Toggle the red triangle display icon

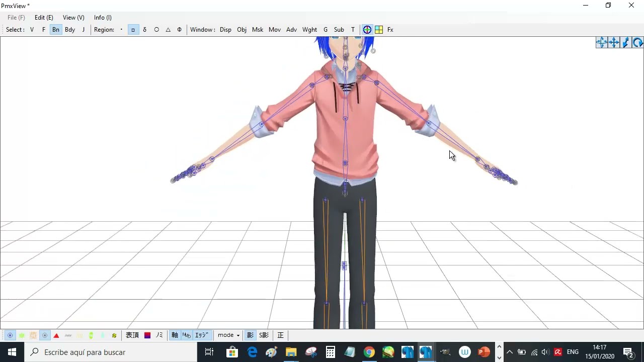point(56,335)
